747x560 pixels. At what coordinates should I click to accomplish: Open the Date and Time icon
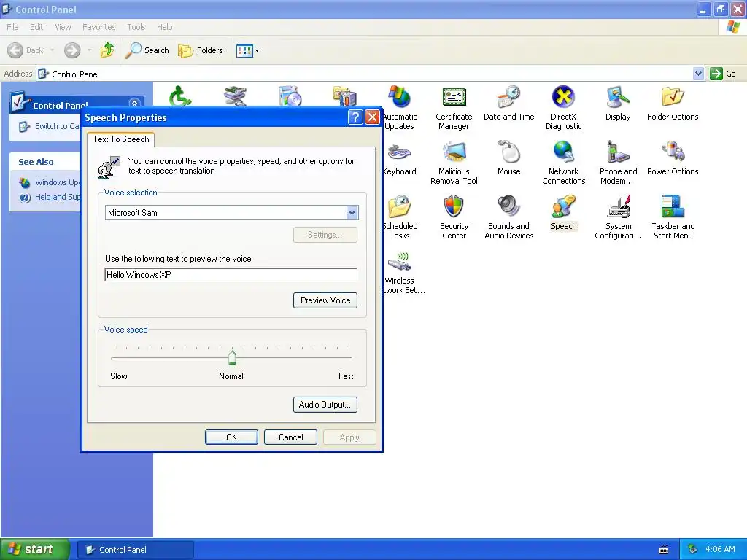(x=508, y=97)
